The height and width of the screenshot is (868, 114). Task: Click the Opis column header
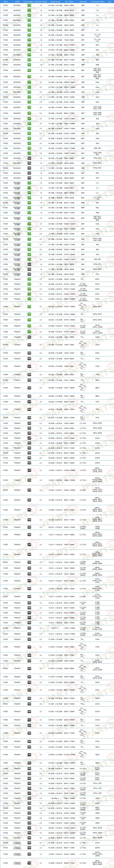pyautogui.click(x=109, y=2)
